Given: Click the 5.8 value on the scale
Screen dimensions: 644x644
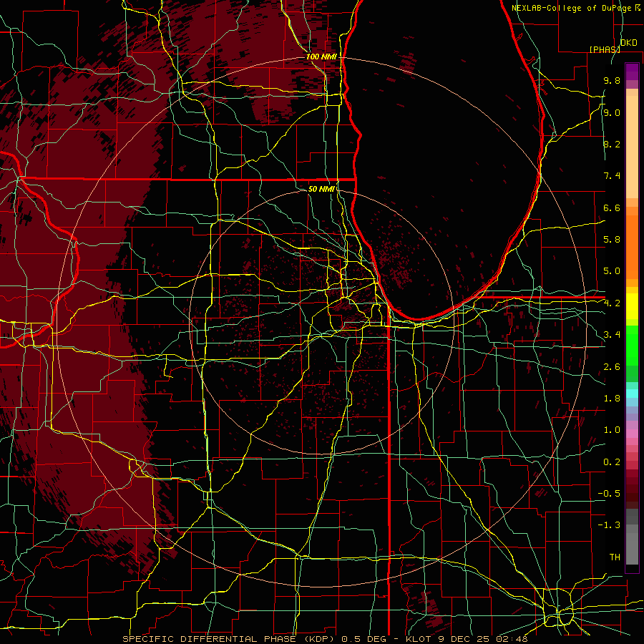Looking at the screenshot, I should [612, 240].
